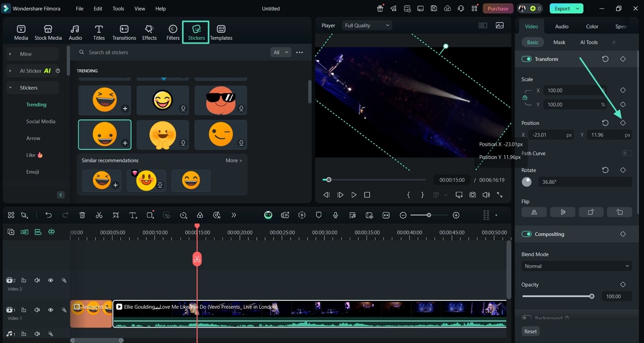
Task: Open the Media panel
Action: coord(21,33)
